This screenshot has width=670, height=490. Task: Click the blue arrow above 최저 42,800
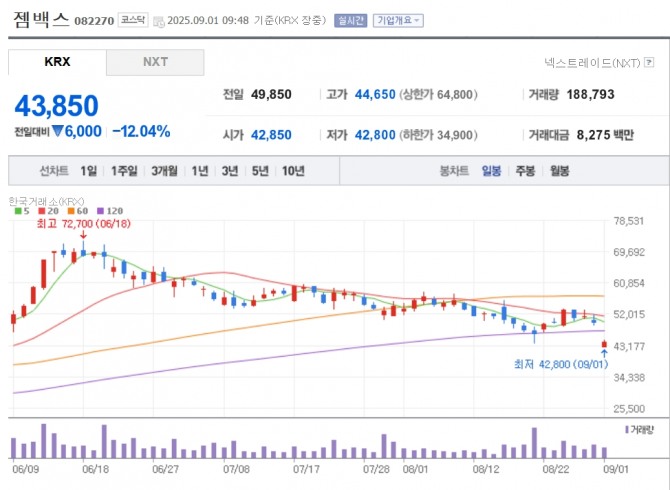click(604, 353)
